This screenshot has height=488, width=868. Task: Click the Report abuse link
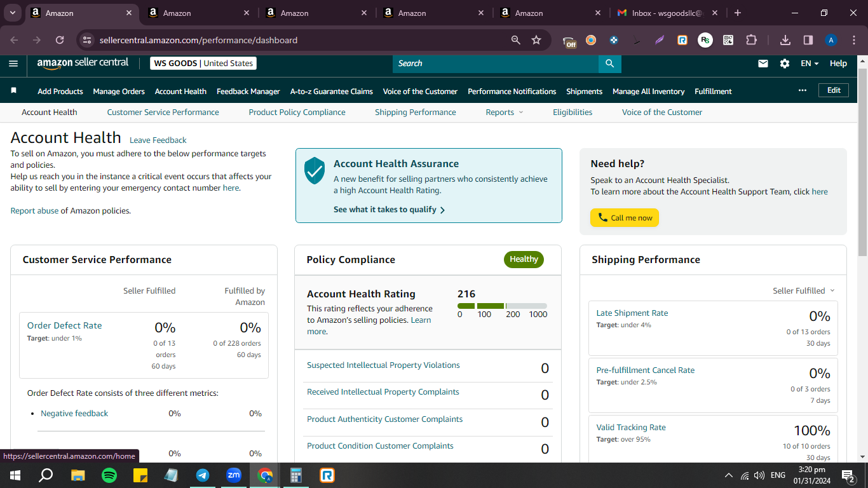34,210
